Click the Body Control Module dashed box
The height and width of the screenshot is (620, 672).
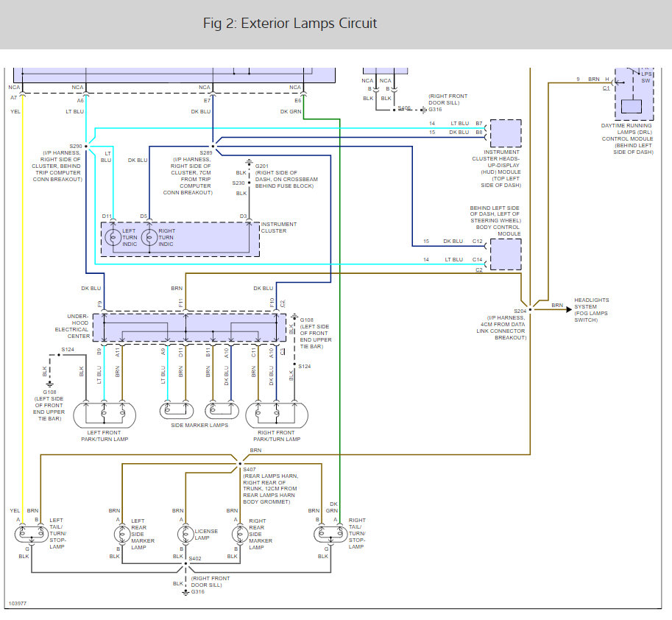tap(506, 254)
